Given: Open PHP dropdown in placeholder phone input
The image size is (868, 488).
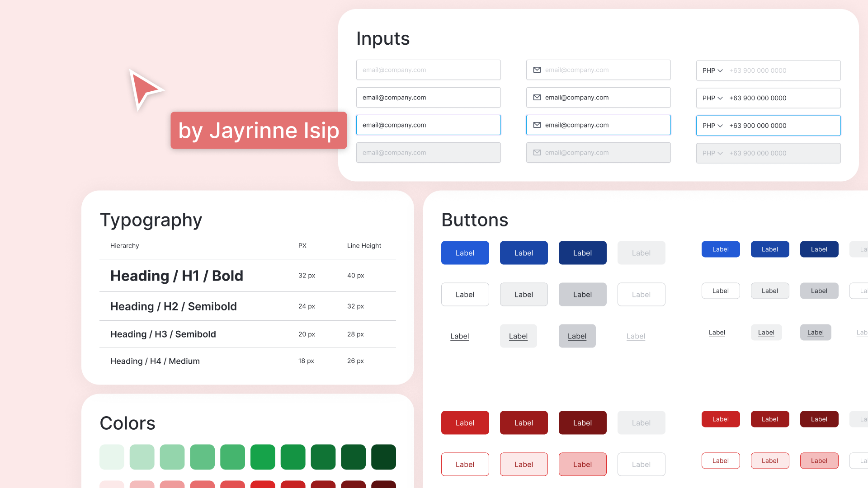Looking at the screenshot, I should [x=712, y=70].
